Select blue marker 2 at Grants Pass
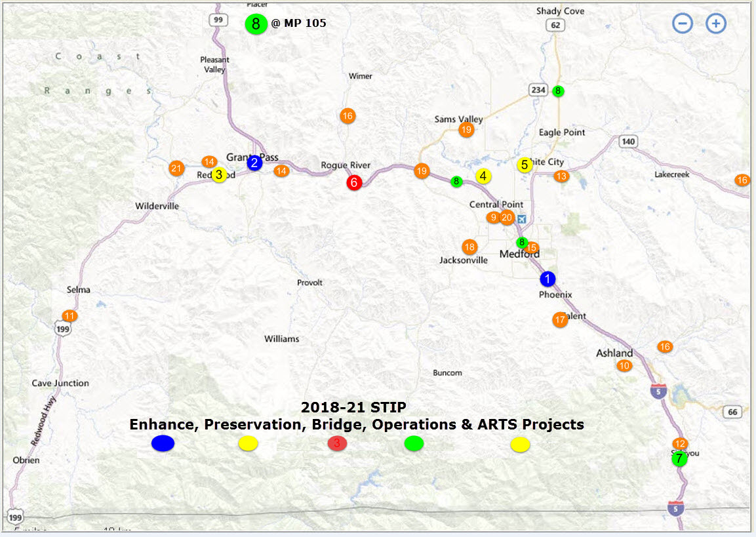 (254, 163)
